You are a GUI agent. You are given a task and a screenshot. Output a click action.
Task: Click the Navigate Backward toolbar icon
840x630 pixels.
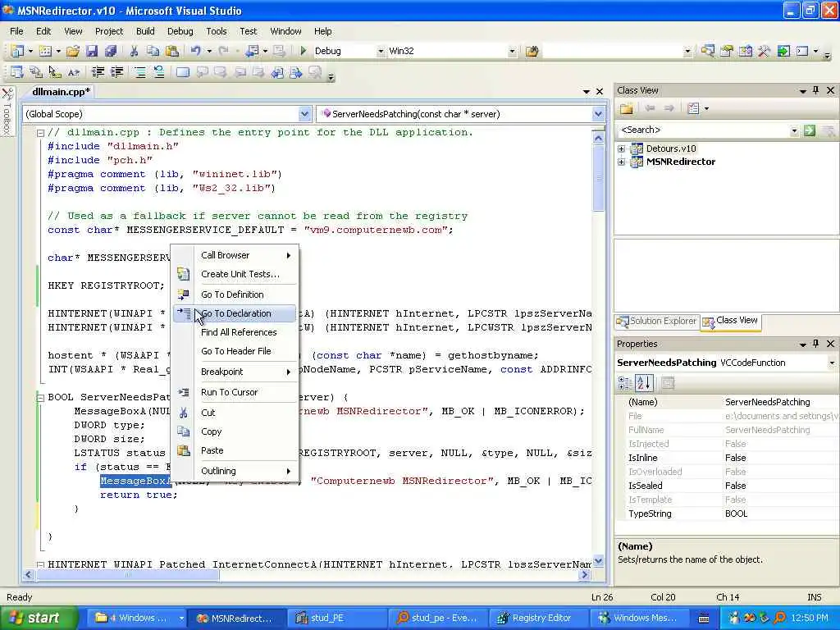tap(252, 51)
